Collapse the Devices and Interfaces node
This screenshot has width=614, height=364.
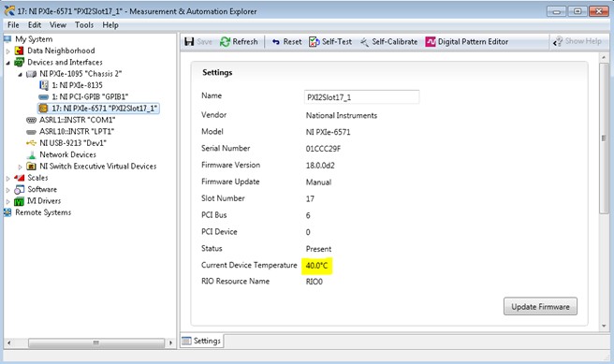click(x=7, y=63)
